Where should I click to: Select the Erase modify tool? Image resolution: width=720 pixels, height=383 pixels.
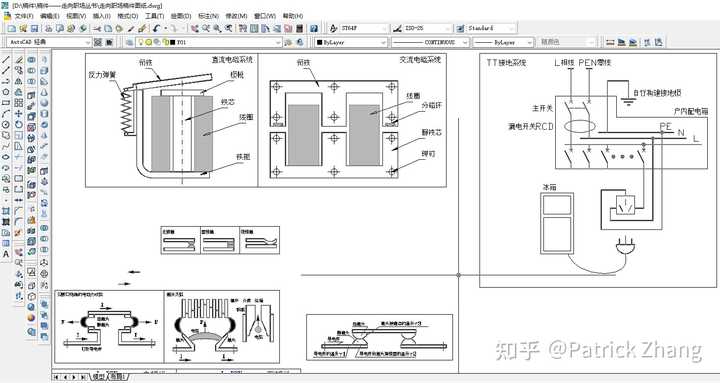click(x=18, y=60)
